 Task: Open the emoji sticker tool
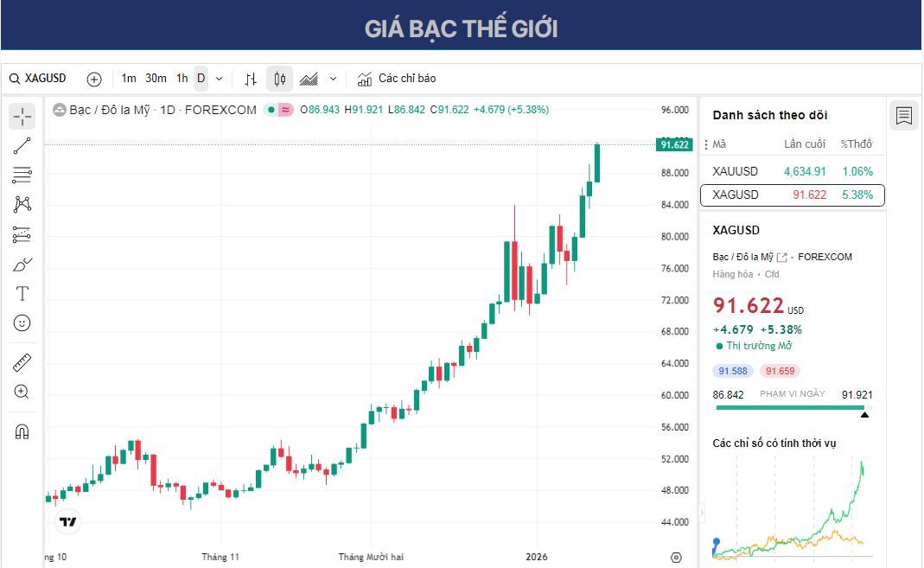[x=22, y=322]
